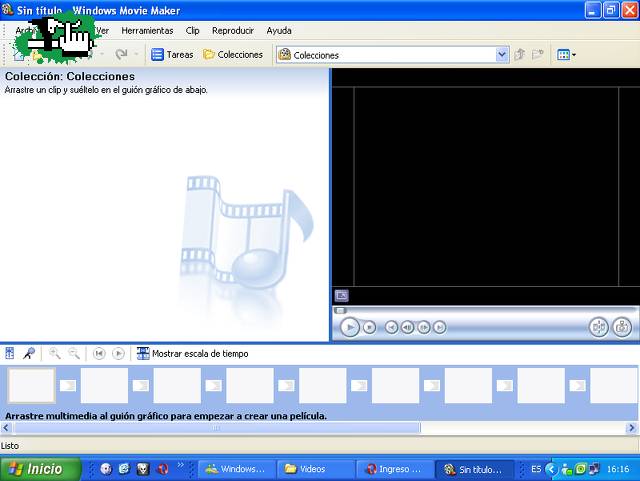Click the storyboard horizontal scrollbar thumb
The image size is (640, 481).
(x=216, y=428)
